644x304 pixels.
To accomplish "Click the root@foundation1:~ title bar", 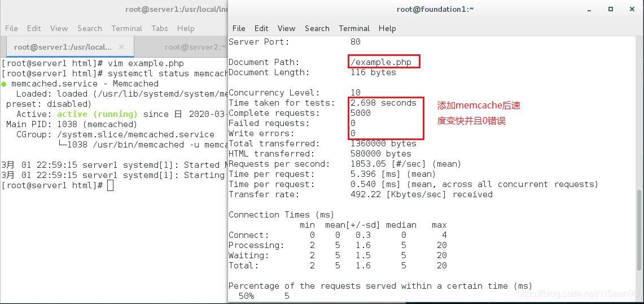I will (x=435, y=9).
